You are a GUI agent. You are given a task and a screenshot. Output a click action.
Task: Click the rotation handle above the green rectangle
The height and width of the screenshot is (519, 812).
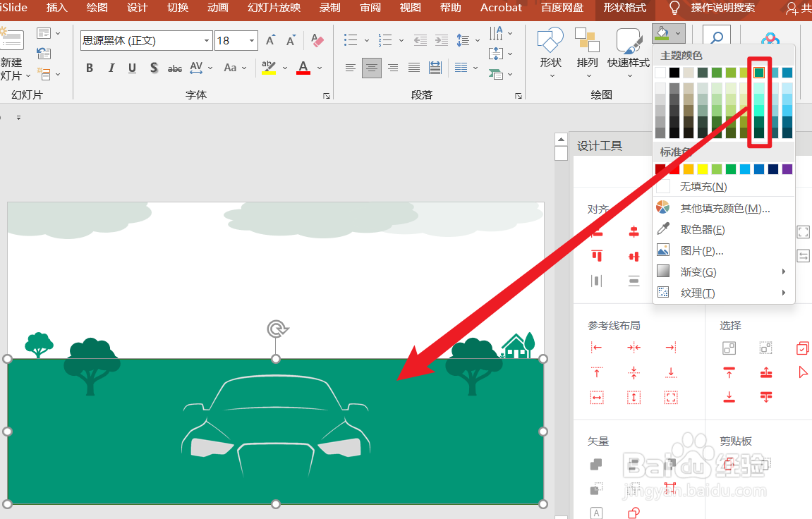277,329
